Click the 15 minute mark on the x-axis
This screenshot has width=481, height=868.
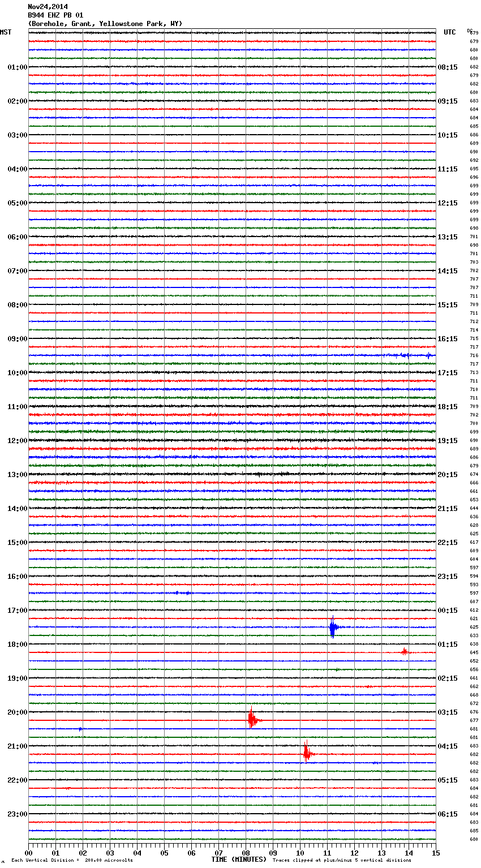pyautogui.click(x=436, y=853)
